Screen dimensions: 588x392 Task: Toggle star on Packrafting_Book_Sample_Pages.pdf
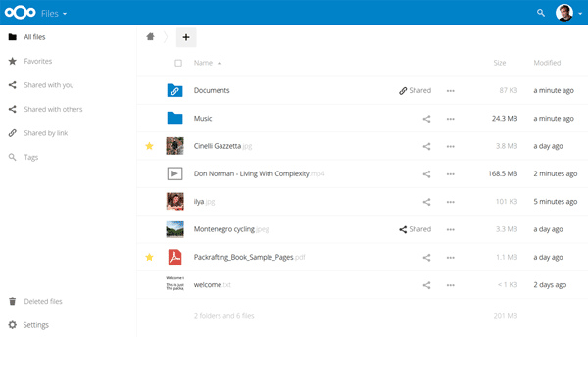tap(150, 258)
